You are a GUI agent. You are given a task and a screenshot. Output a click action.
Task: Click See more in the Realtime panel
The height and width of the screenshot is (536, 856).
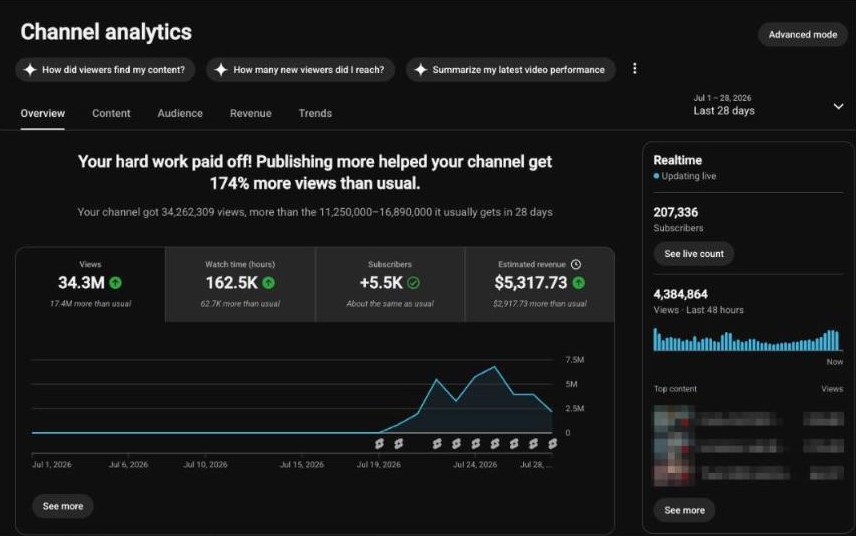point(685,510)
